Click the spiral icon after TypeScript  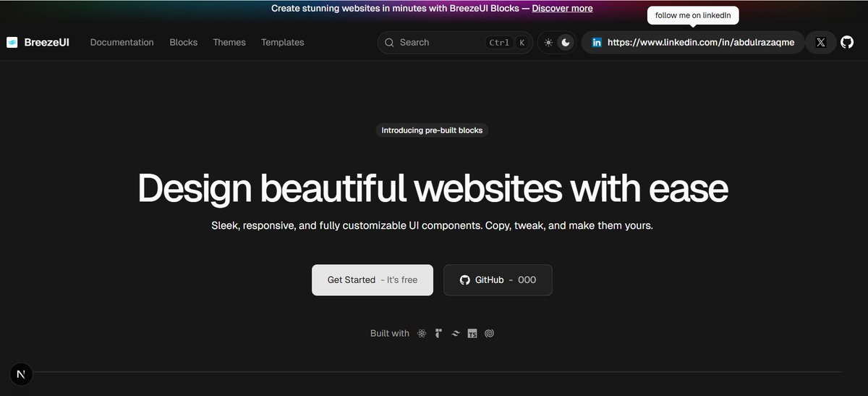coord(490,334)
